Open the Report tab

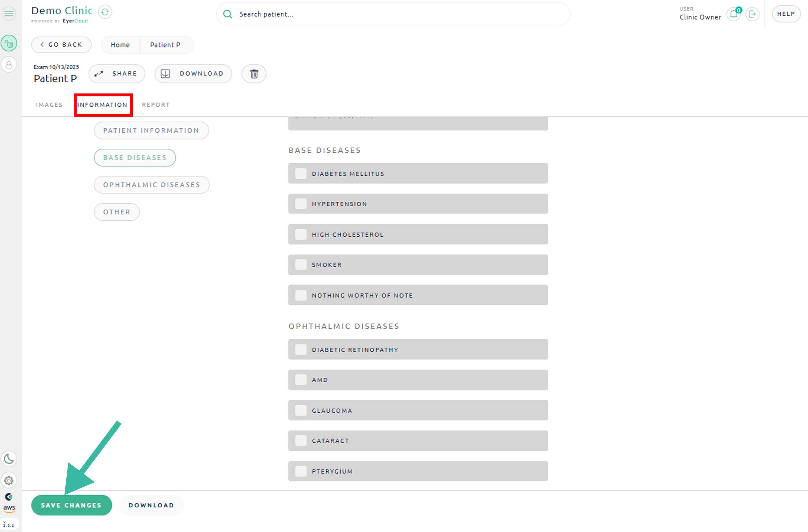tap(156, 105)
